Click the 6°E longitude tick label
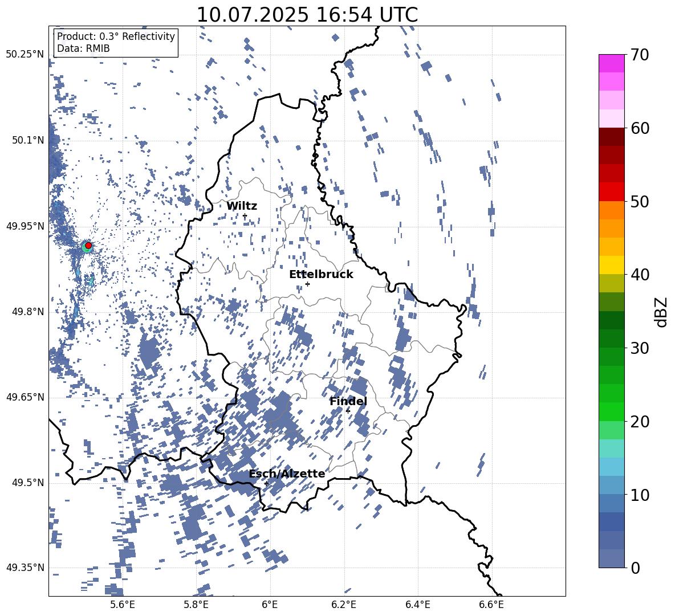This screenshot has width=675, height=616. pos(270,605)
